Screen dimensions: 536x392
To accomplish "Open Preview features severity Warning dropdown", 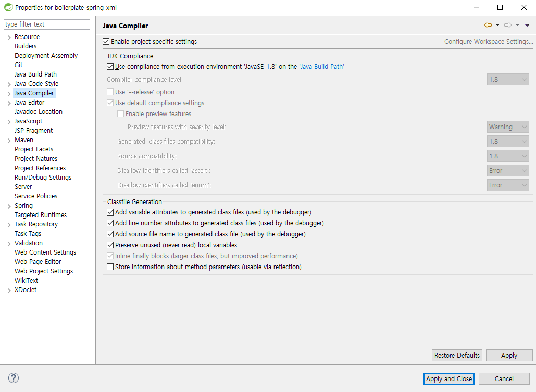I will [x=508, y=127].
